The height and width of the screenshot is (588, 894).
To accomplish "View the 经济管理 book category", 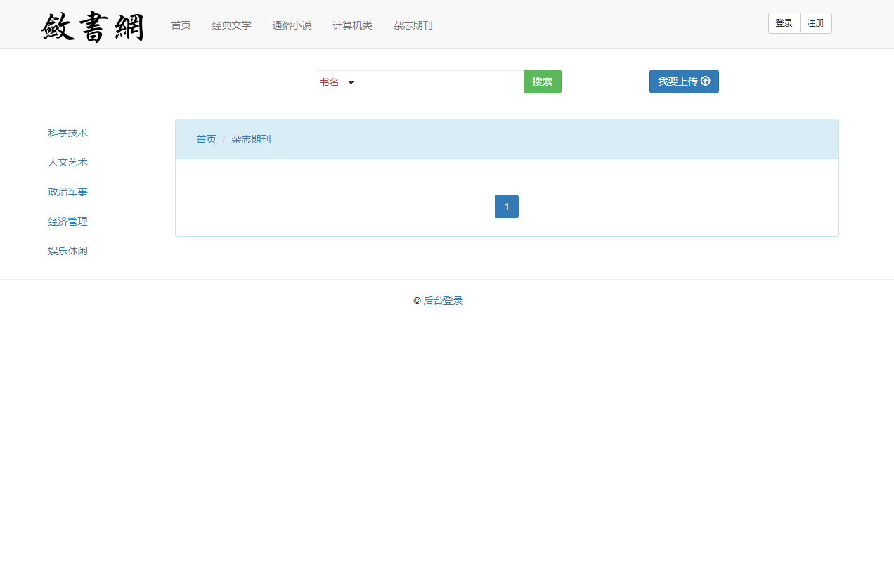I will click(67, 221).
